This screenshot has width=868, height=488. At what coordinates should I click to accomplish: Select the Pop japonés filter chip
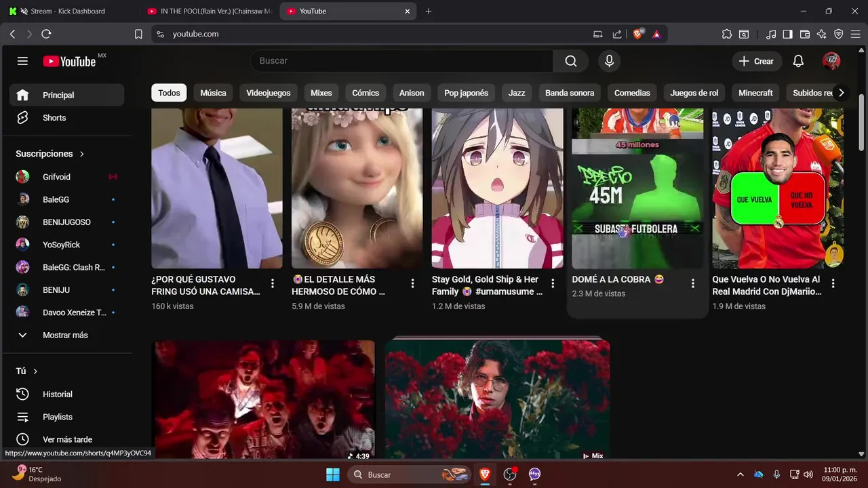coord(466,93)
